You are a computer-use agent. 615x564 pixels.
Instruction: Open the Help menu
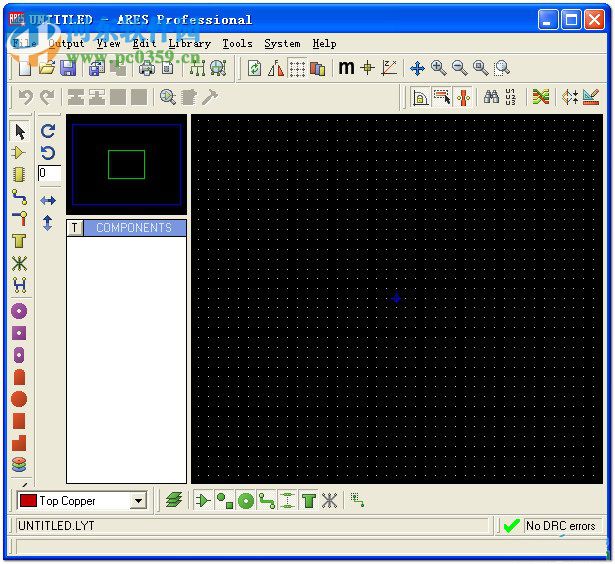coord(324,44)
